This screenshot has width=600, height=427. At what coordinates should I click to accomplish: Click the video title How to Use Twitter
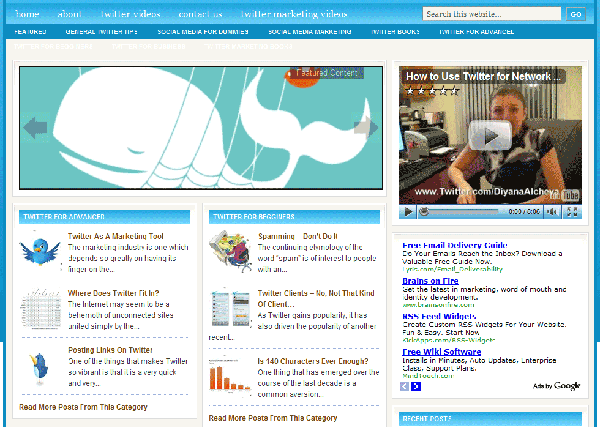483,77
